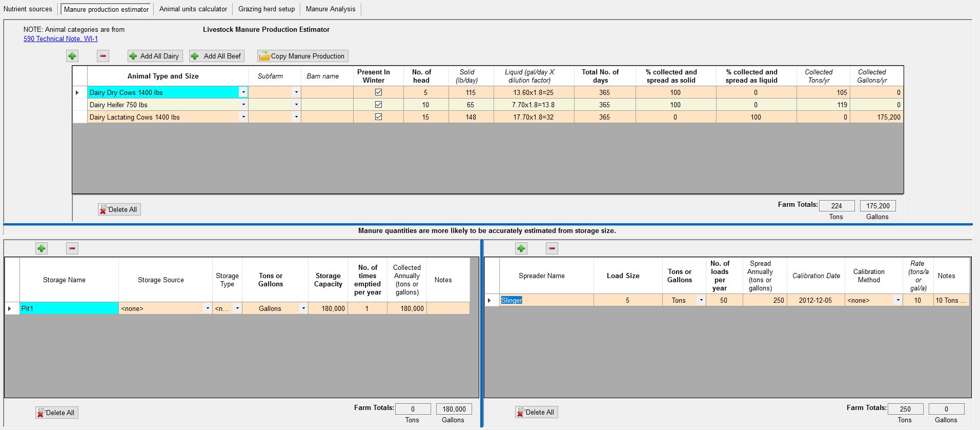Click loads per year value 50
This screenshot has height=430, width=980.
[x=724, y=300]
